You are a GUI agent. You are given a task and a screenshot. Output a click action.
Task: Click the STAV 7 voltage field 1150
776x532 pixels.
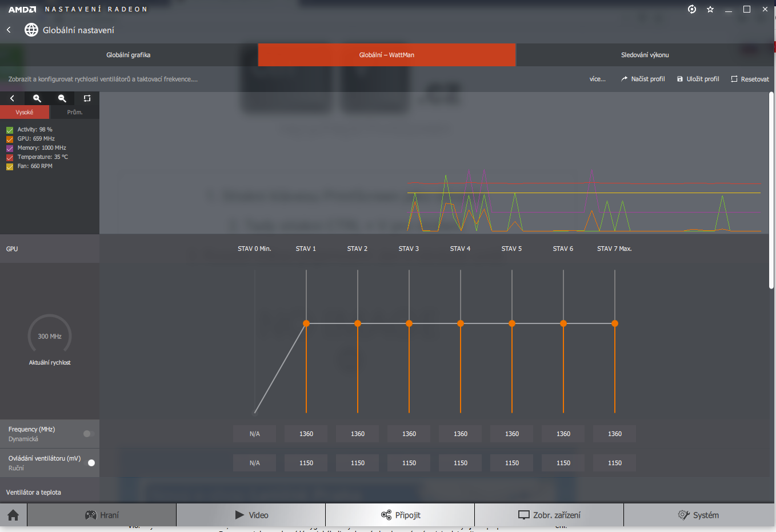pos(615,463)
